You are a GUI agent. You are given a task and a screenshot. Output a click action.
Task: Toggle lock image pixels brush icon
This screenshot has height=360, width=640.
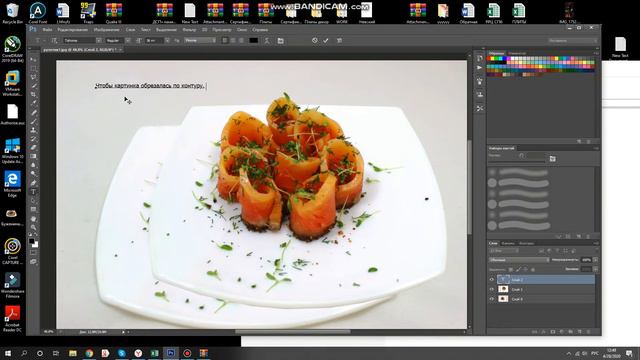pos(518,269)
